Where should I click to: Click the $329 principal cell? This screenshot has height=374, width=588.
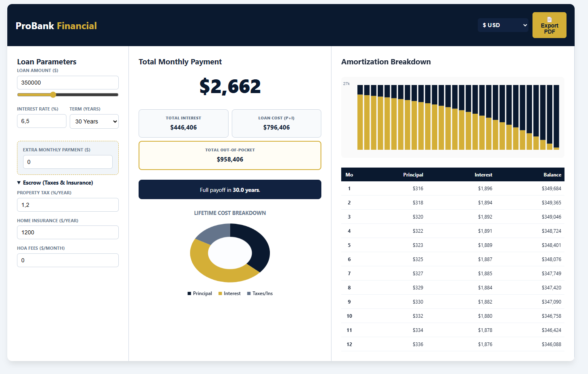pos(418,288)
